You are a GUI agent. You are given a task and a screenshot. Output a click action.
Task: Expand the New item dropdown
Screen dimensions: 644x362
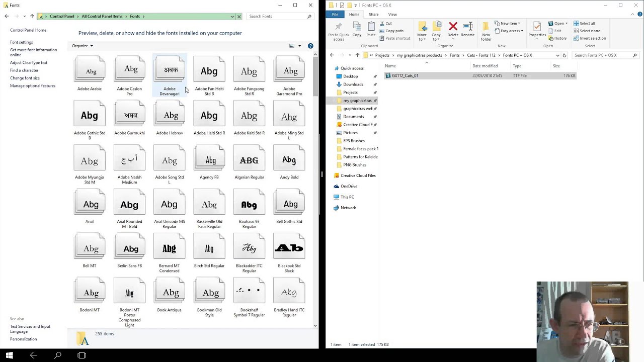(x=507, y=24)
